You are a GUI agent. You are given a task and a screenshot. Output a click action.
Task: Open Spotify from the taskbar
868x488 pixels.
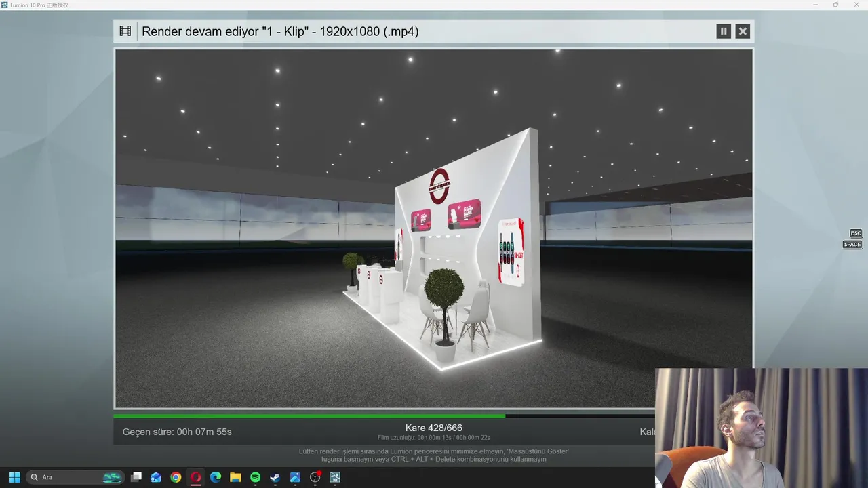coord(255,477)
